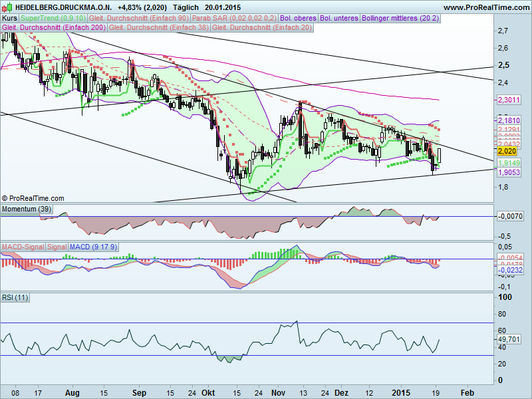The height and width of the screenshot is (399, 532).
Task: Click the Dez label on time axis
Action: [x=341, y=393]
